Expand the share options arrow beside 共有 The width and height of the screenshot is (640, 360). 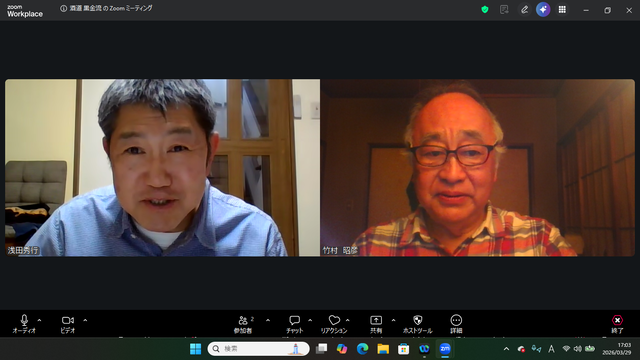pyautogui.click(x=393, y=320)
